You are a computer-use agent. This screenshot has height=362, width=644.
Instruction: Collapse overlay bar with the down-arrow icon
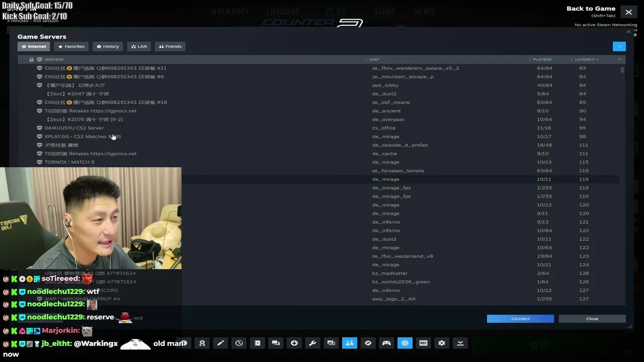[x=460, y=343]
